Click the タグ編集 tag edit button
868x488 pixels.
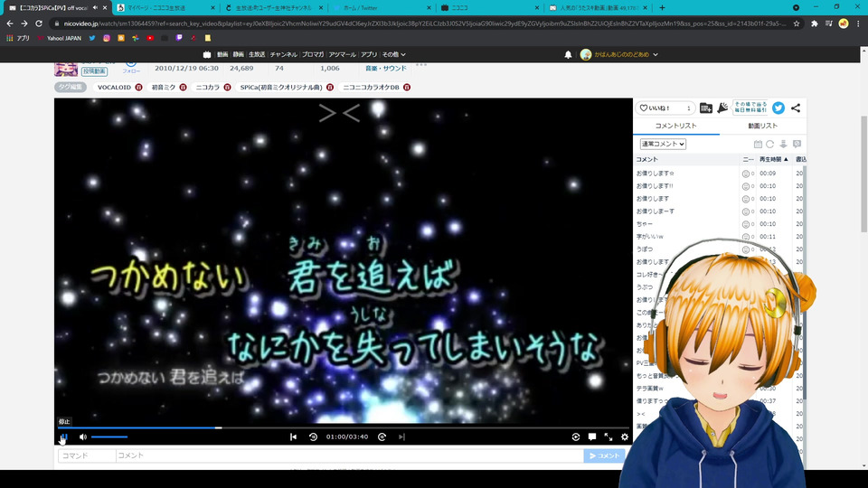pyautogui.click(x=71, y=88)
